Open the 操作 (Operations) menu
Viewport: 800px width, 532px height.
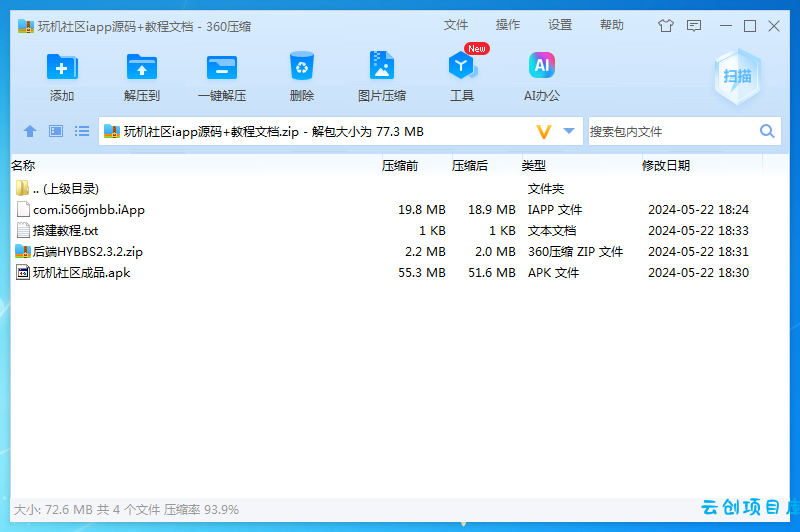click(x=508, y=24)
